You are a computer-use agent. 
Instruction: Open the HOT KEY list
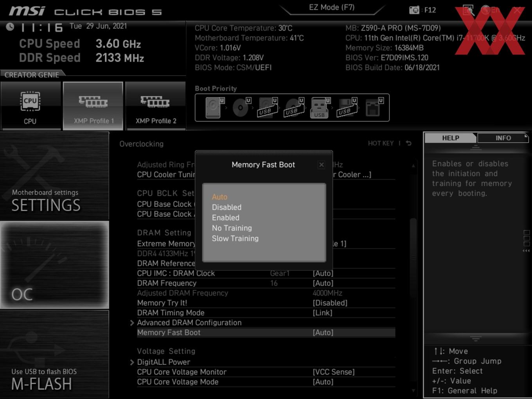tap(381, 143)
